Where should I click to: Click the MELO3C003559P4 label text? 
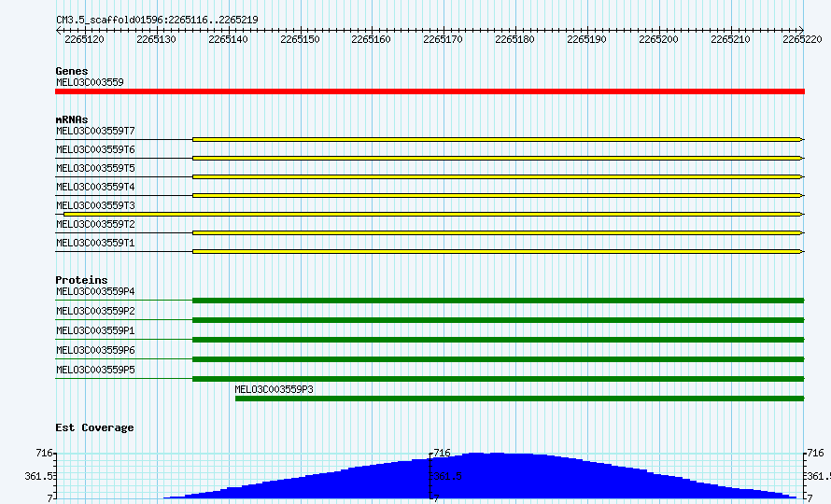pos(95,291)
